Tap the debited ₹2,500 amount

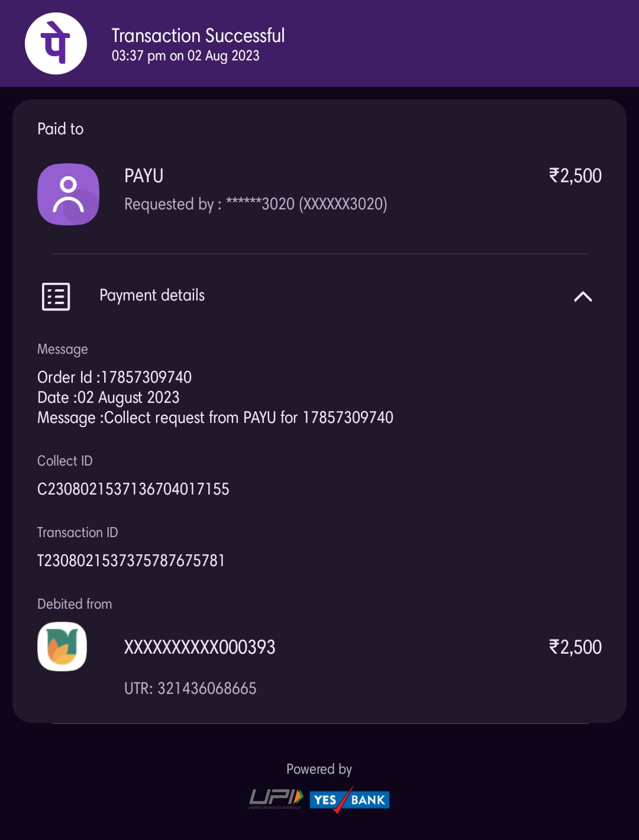[x=575, y=647]
